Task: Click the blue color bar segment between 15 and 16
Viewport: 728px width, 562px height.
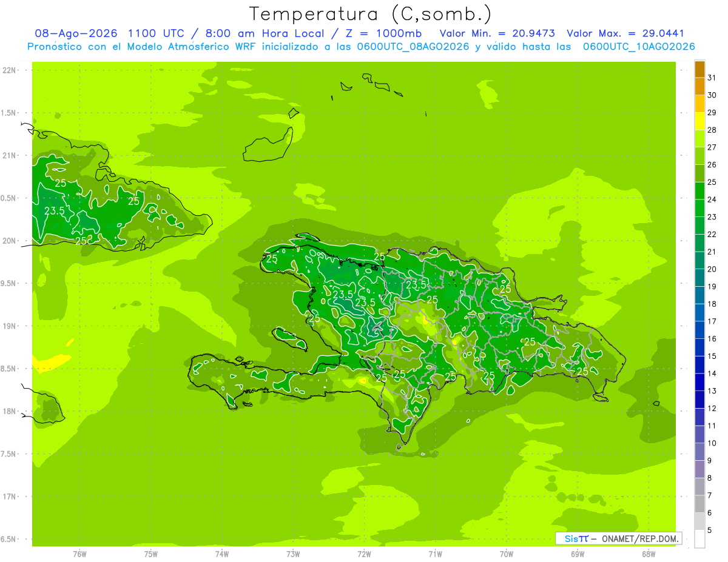Action: [699, 347]
